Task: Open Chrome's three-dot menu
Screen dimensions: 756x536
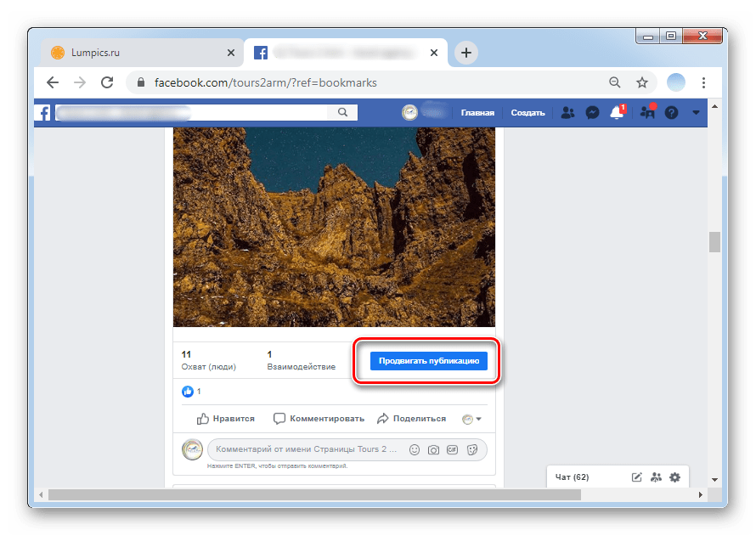Action: pyautogui.click(x=703, y=82)
